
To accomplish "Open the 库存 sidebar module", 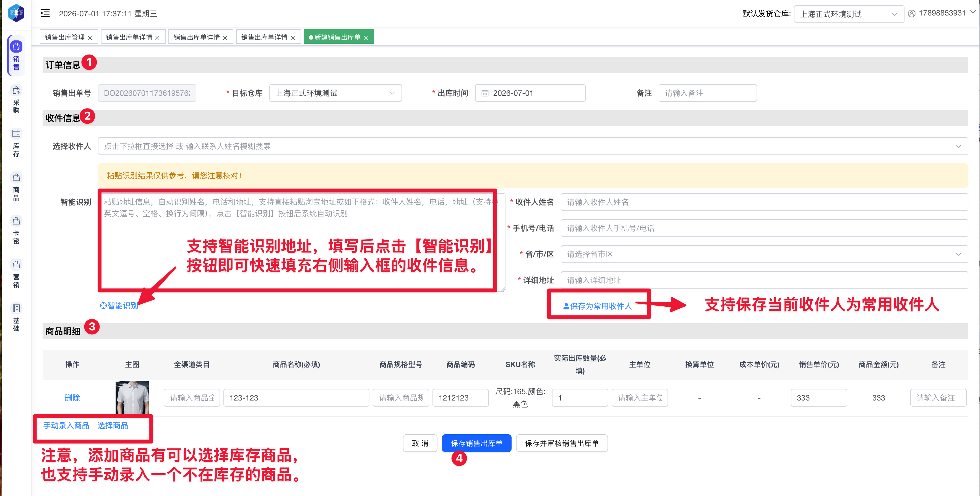I will 16,143.
